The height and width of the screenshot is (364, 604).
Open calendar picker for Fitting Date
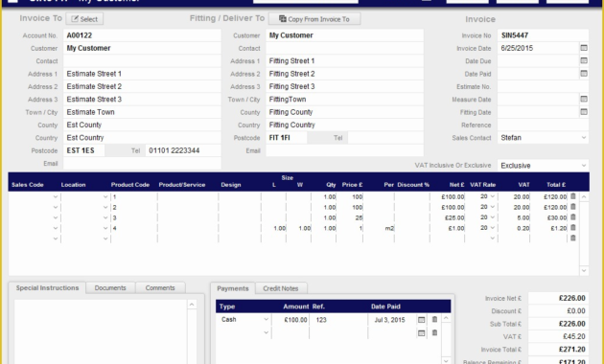click(584, 112)
